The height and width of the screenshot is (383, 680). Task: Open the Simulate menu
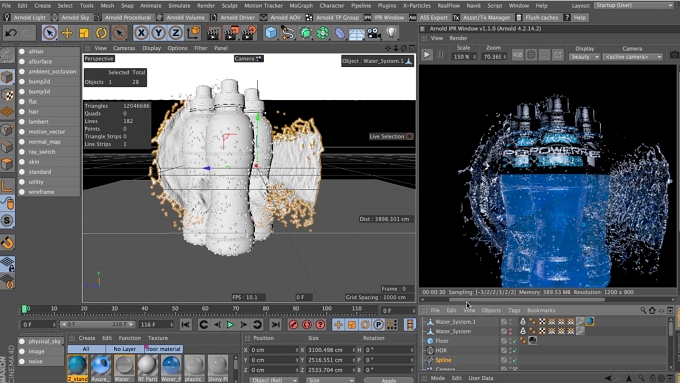[179, 6]
